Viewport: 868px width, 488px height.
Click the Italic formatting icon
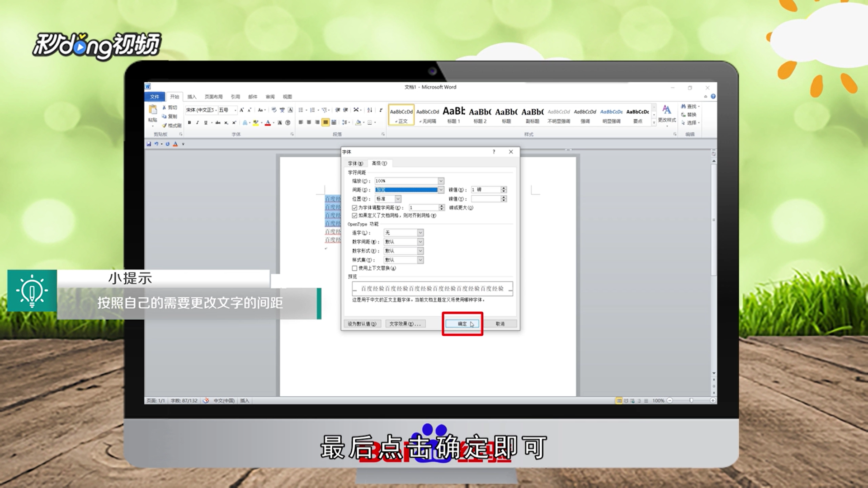point(198,122)
